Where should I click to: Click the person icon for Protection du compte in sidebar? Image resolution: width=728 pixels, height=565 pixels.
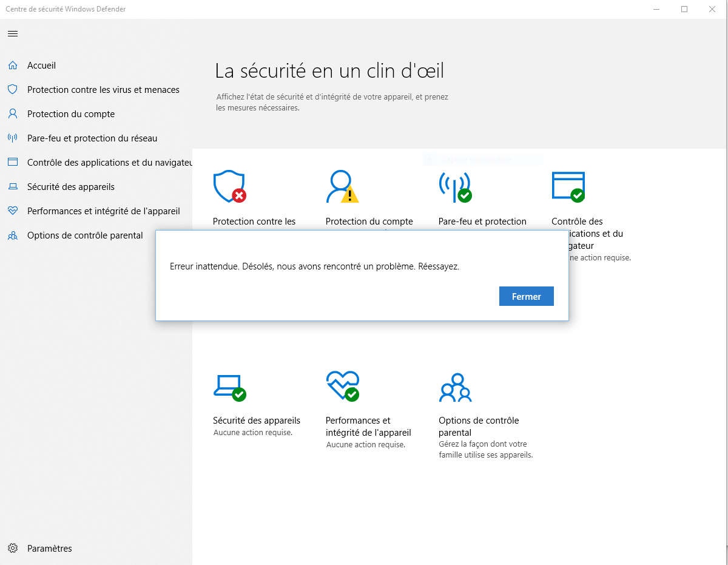pos(13,114)
